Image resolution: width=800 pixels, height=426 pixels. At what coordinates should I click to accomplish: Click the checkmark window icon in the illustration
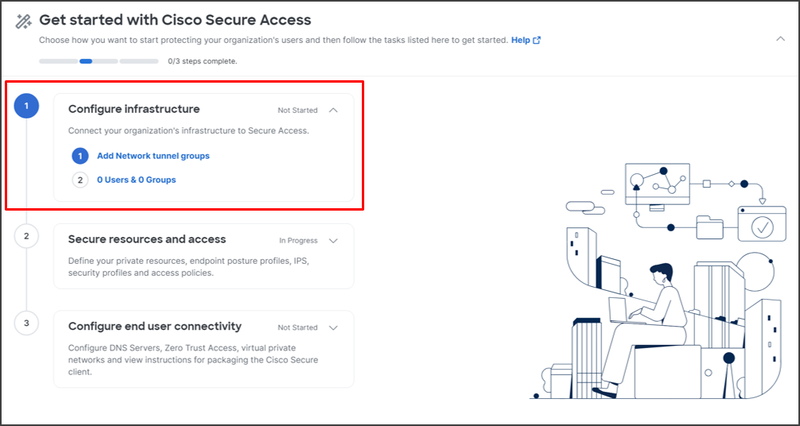[x=762, y=224]
